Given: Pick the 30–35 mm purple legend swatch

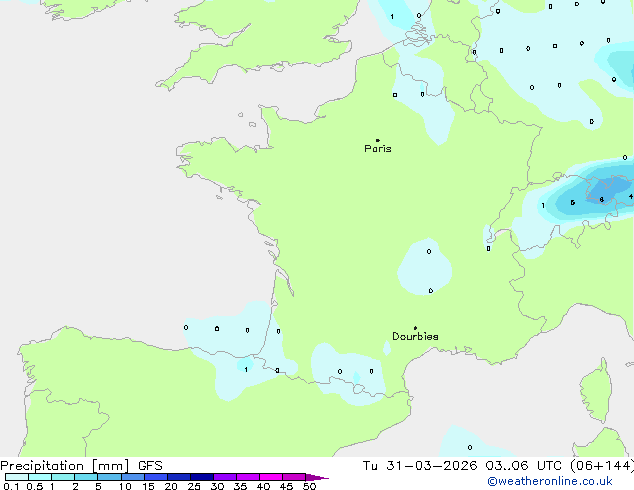Looking at the screenshot, I should 226,478.
